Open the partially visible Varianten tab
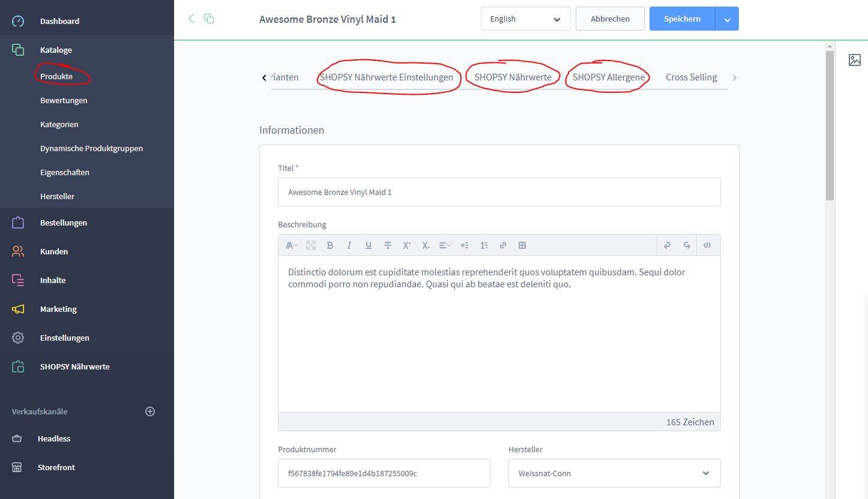The height and width of the screenshot is (499, 868). click(x=285, y=77)
